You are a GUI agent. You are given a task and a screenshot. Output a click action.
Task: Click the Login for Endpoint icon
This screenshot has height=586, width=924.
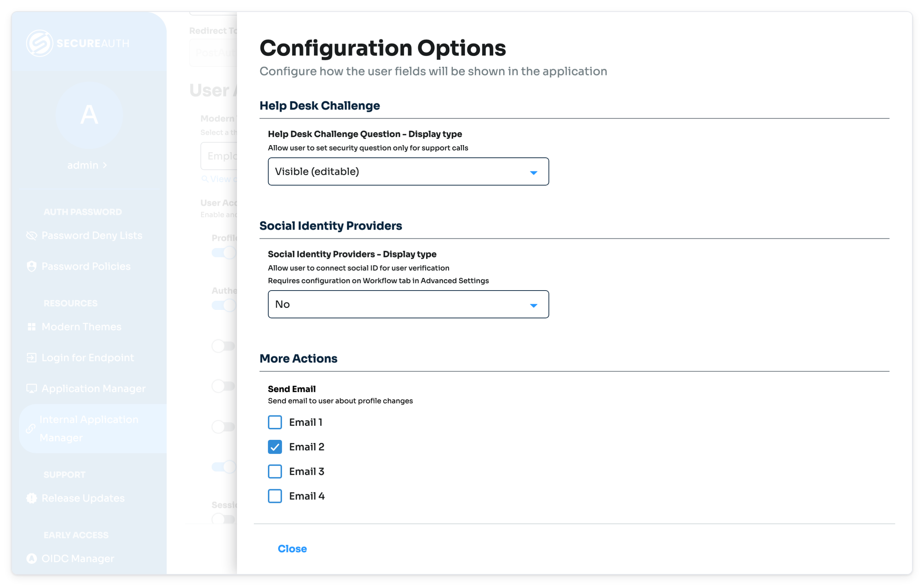pos(31,358)
